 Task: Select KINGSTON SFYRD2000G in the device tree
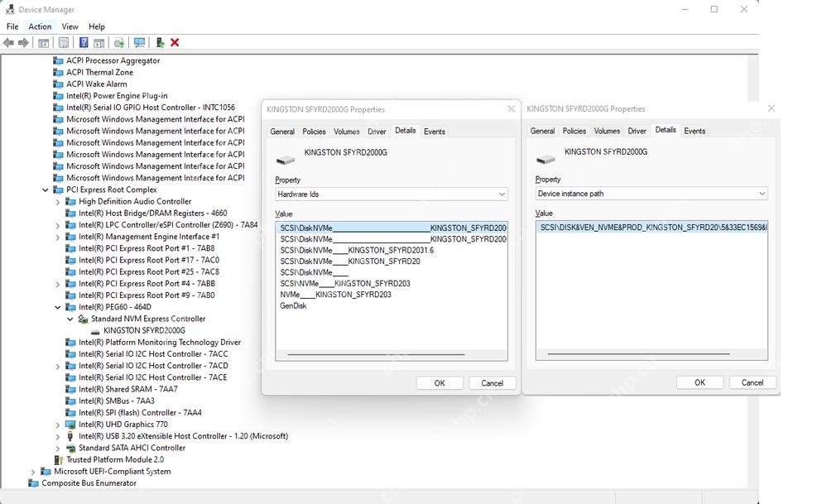point(144,330)
